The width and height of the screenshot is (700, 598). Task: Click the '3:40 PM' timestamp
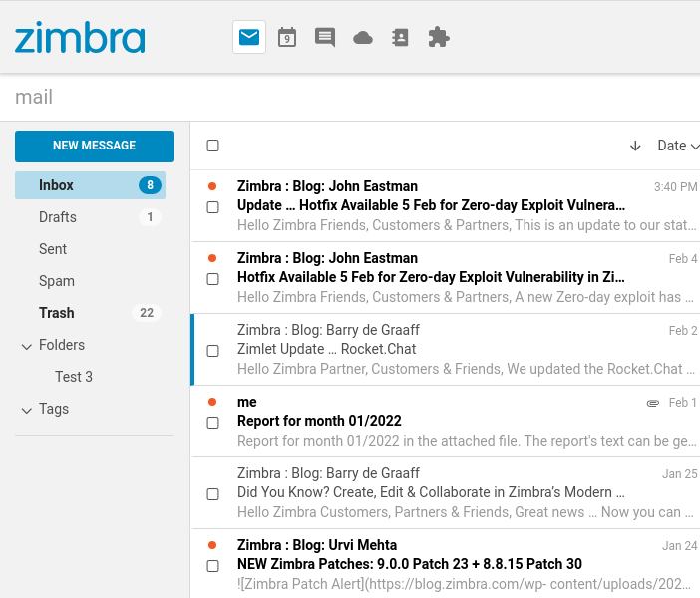click(x=675, y=187)
